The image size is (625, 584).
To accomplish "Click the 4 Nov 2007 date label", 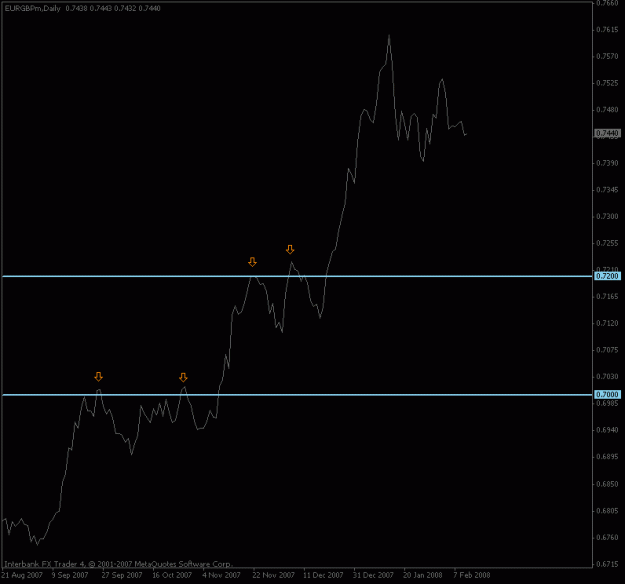I will pos(221,575).
